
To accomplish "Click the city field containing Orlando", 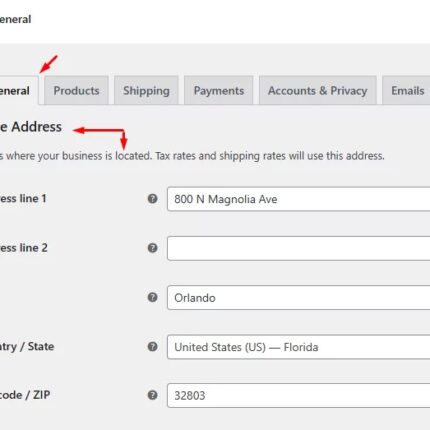I will [299, 298].
